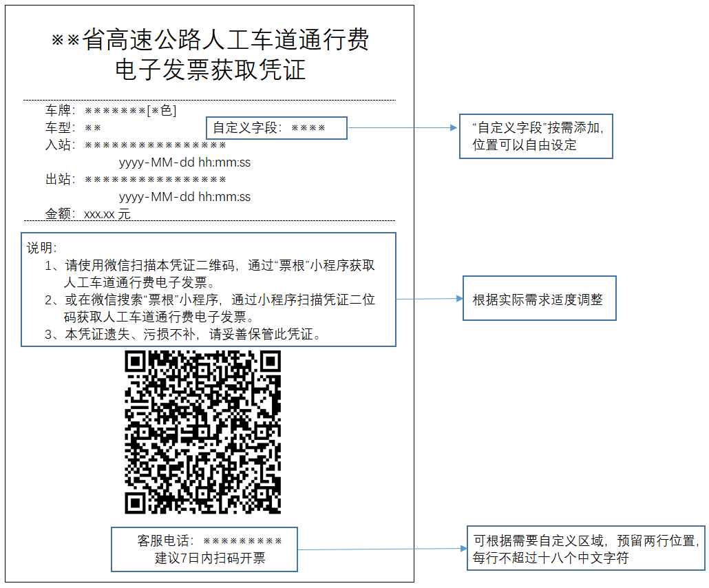Click annotation line '可根据需要自定义区域'
The height and width of the screenshot is (588, 709).
tap(586, 541)
